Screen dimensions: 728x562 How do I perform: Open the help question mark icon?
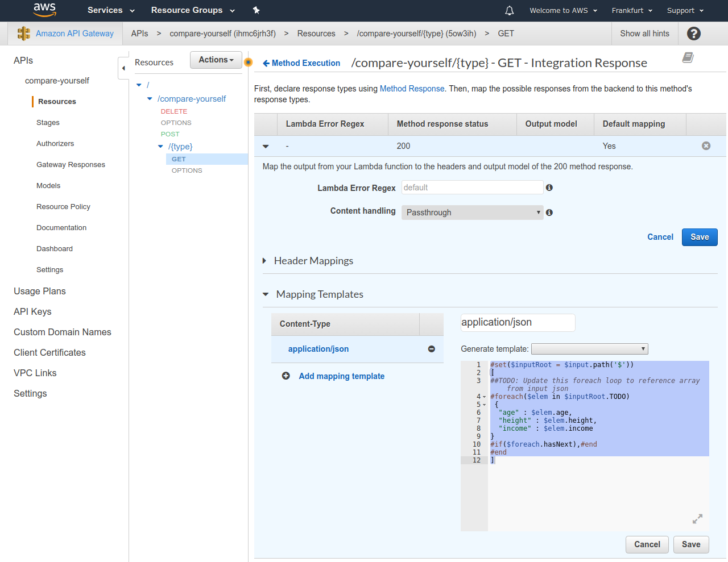click(694, 34)
